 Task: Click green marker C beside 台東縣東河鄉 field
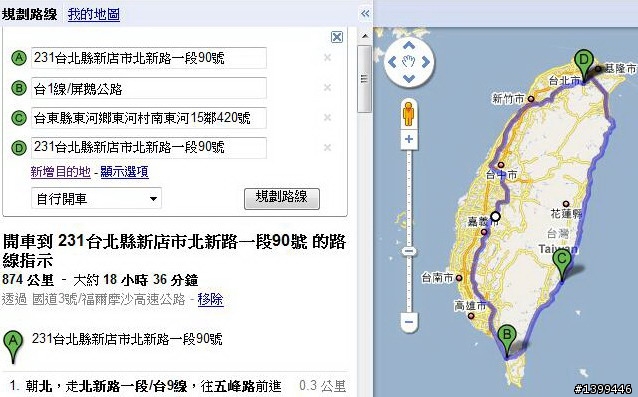pyautogui.click(x=19, y=118)
